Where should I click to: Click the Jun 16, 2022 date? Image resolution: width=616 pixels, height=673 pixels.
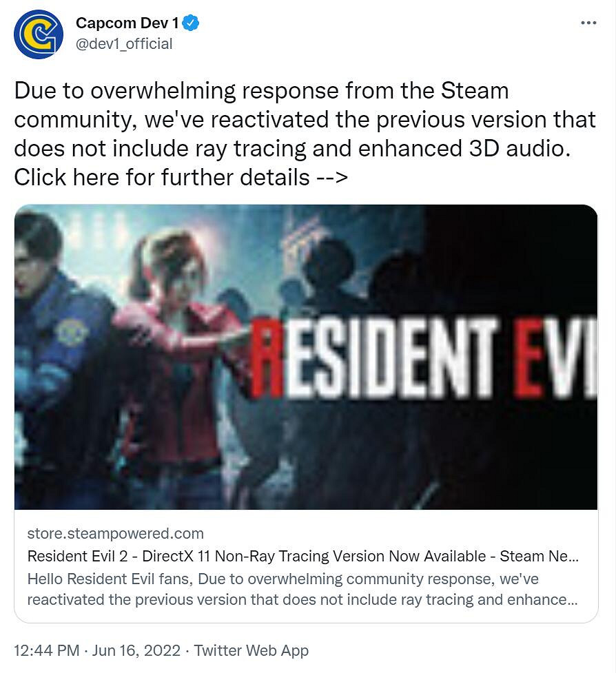tap(136, 650)
